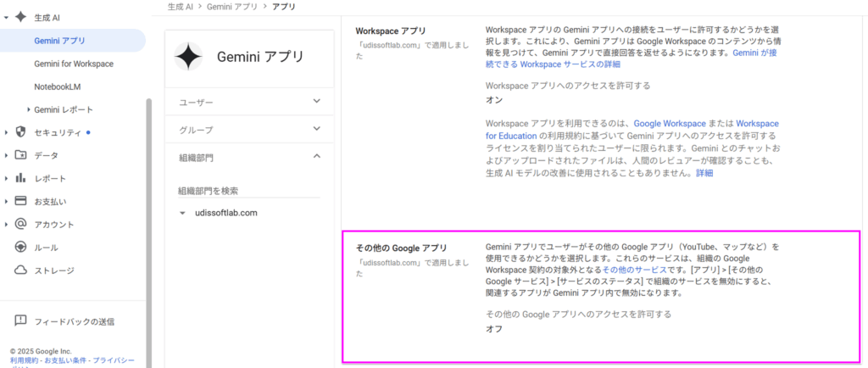Image resolution: width=868 pixels, height=368 pixels.
Task: Select udissoftlab.com organizational unit
Action: [x=226, y=213]
